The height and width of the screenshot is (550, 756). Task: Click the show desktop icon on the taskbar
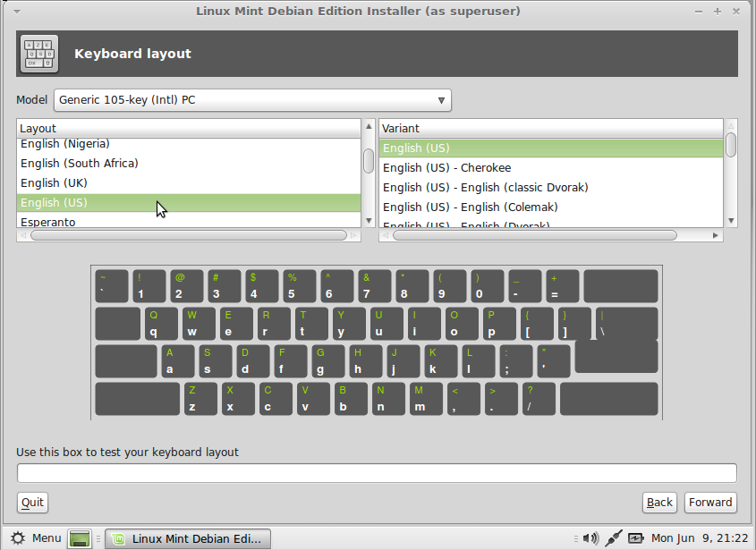pyautogui.click(x=79, y=537)
